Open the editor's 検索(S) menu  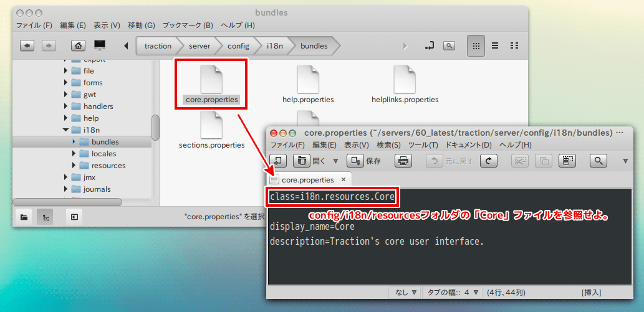coord(390,144)
